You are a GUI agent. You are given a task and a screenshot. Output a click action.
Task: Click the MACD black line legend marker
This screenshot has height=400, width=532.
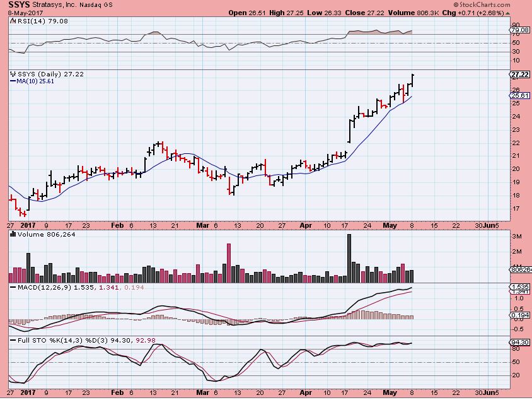[x=13, y=287]
